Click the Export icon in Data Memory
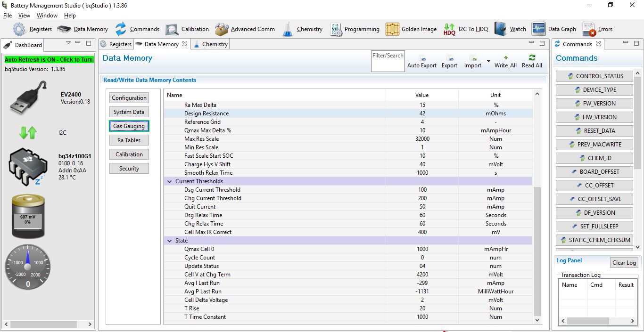This screenshot has height=332, width=644. [450, 58]
